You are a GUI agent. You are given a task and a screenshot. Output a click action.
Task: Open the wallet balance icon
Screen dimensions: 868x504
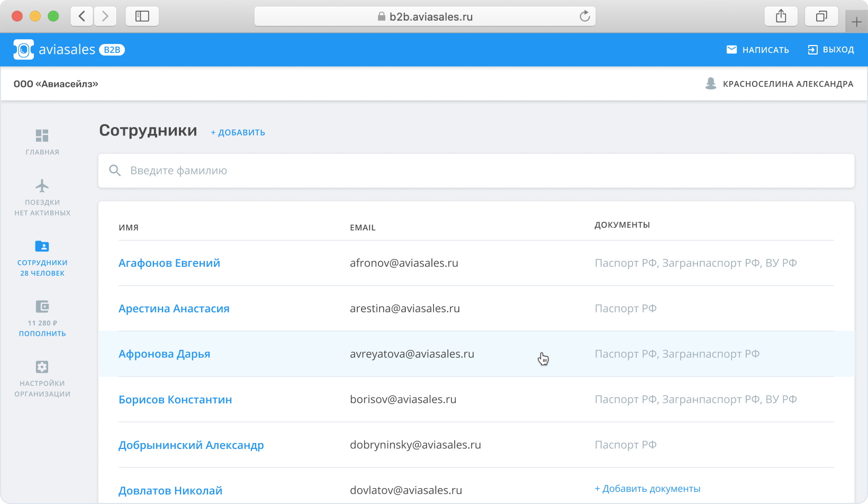[x=42, y=307]
